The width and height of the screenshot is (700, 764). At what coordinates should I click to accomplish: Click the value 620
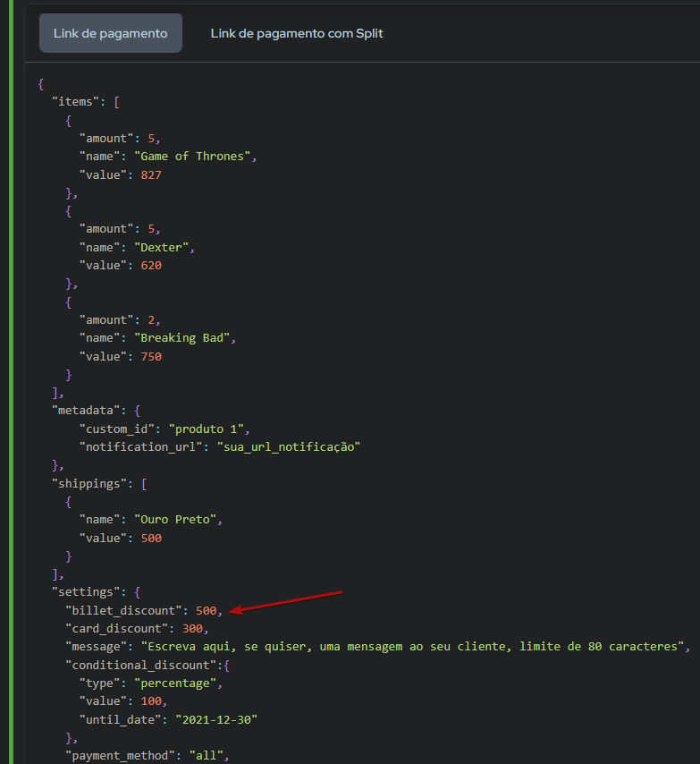coord(151,266)
